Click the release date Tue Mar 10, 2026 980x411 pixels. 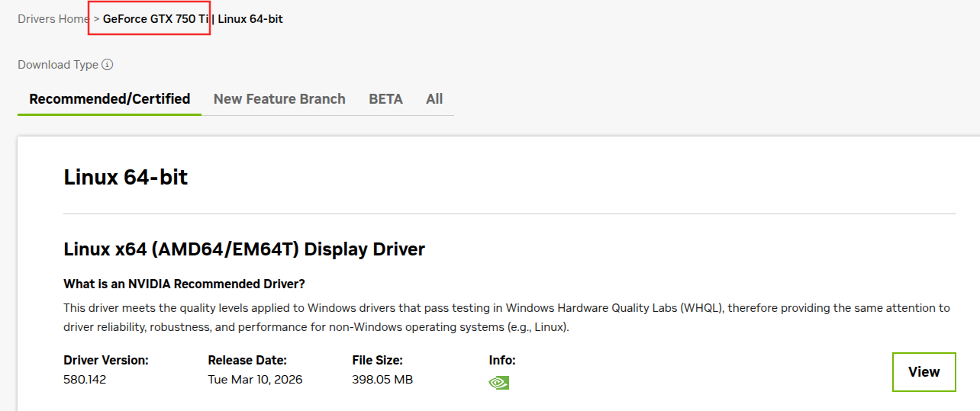coord(256,380)
